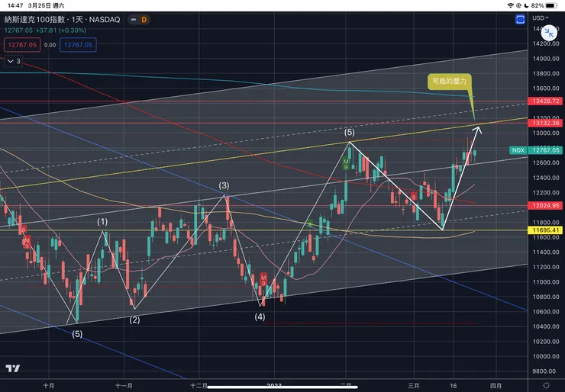
Task: Tap the 9800.00 price axis value
Action: click(x=546, y=371)
